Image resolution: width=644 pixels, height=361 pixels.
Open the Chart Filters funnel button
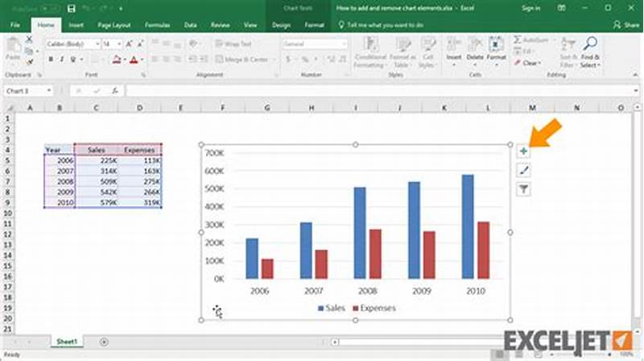point(523,189)
